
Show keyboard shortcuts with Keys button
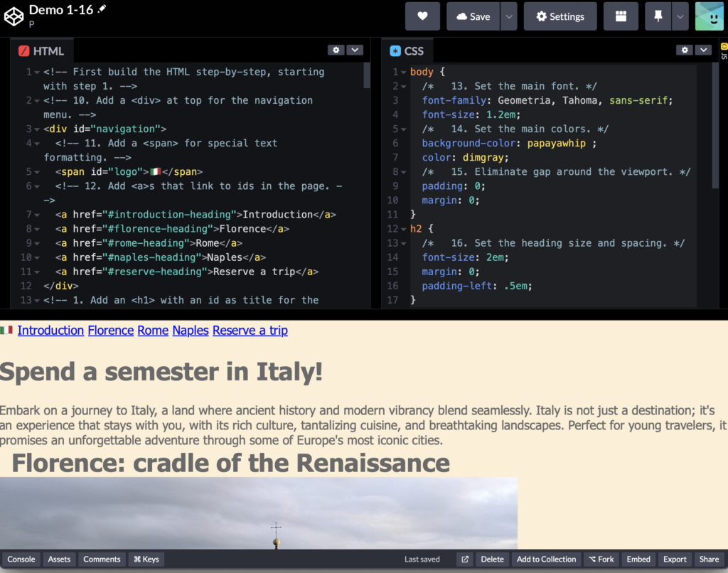(x=146, y=559)
